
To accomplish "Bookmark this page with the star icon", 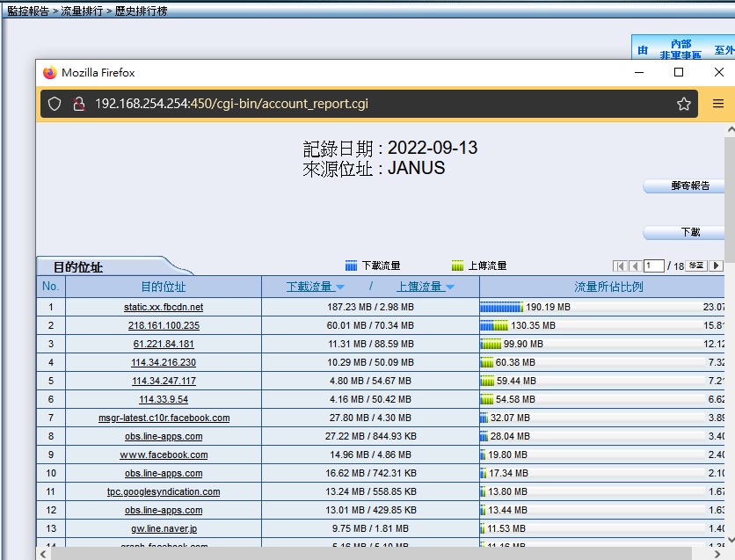I will (684, 104).
